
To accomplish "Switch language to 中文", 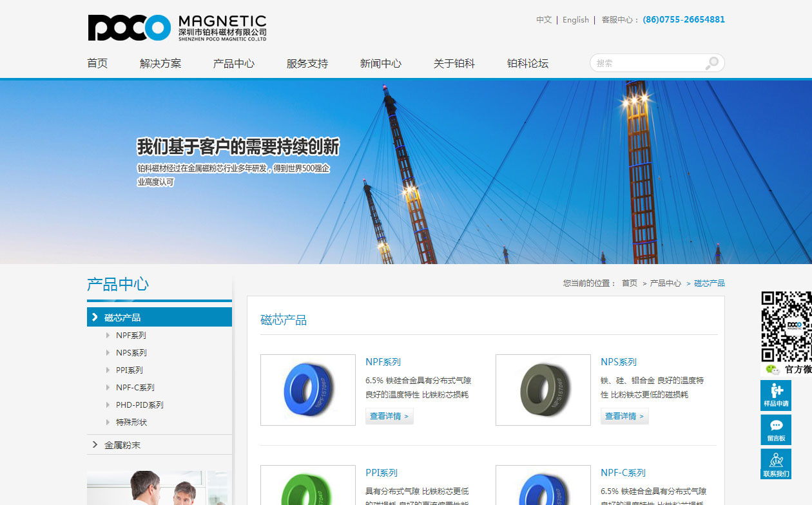I will click(x=544, y=19).
